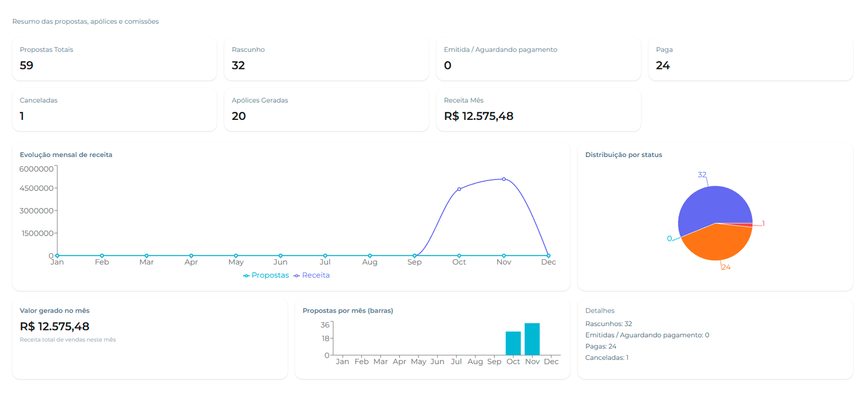Viewport: 868px width, 394px height.
Task: Open the Canceladas summary card
Action: (114, 109)
